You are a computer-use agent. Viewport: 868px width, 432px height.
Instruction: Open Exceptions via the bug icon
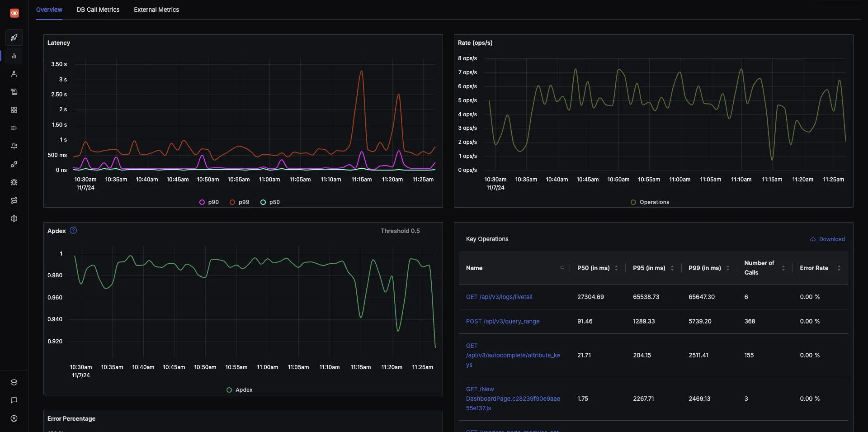tap(14, 182)
